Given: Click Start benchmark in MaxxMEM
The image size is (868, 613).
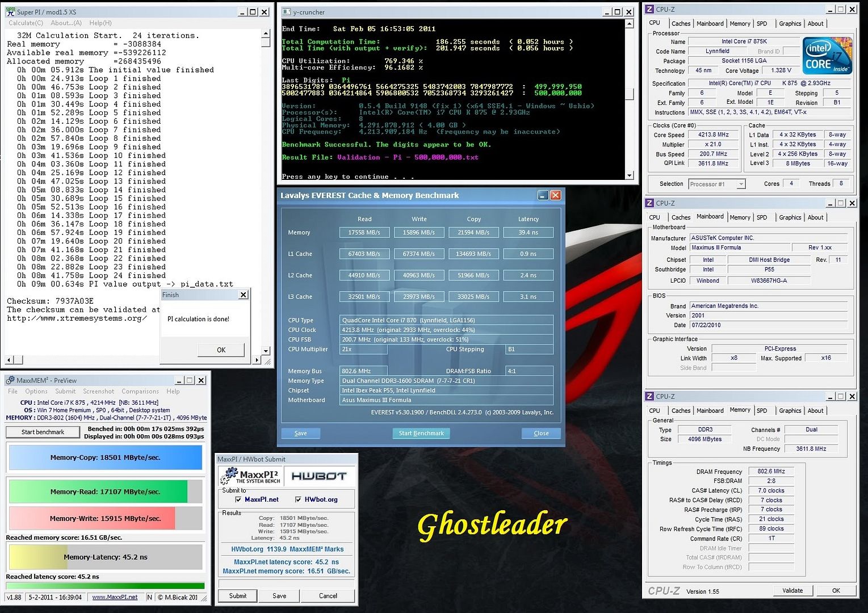Looking at the screenshot, I should pos(43,432).
